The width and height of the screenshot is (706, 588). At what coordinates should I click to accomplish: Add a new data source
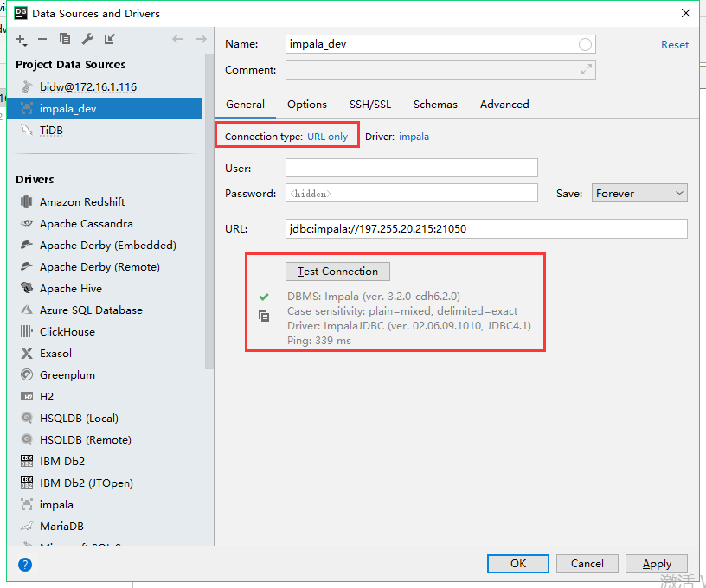click(x=18, y=39)
